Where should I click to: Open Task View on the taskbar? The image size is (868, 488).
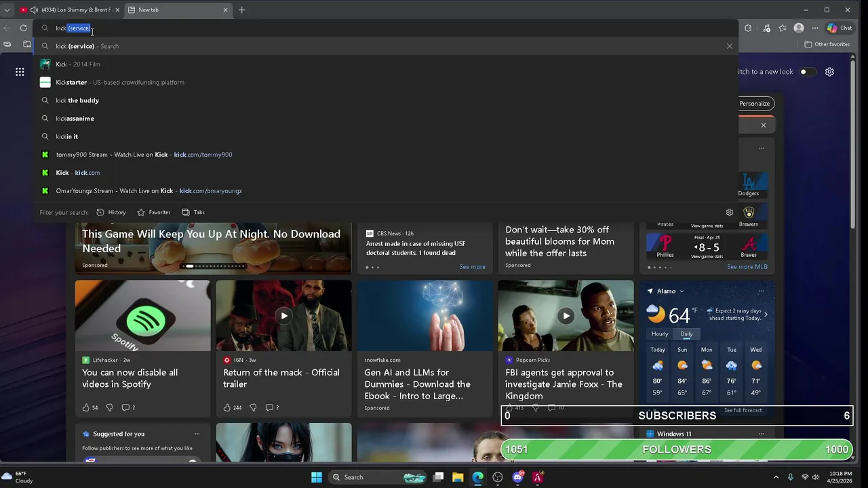click(439, 477)
